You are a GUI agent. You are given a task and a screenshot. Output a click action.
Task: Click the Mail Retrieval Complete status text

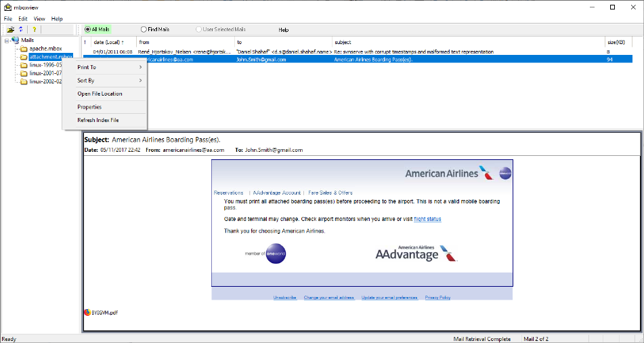[x=481, y=340]
